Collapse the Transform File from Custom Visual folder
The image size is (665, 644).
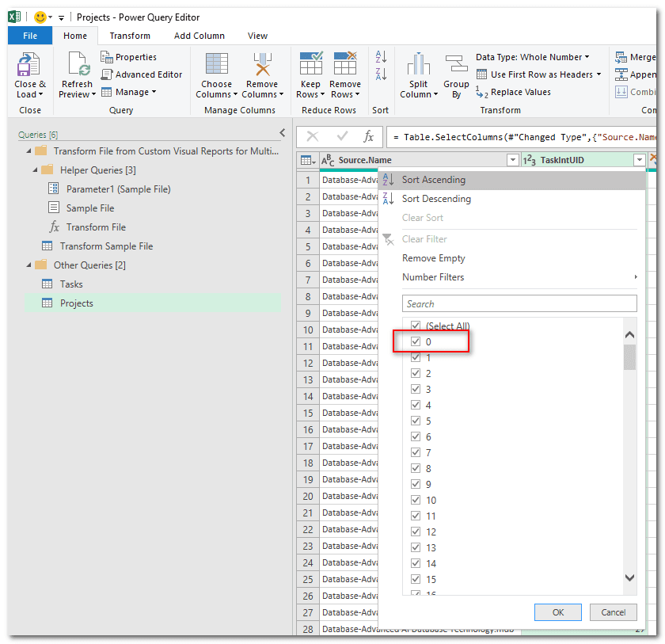[28, 151]
